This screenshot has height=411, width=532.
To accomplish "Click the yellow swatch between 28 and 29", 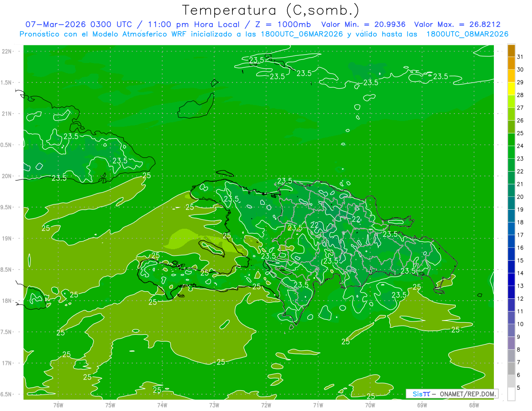I will click(x=512, y=89).
